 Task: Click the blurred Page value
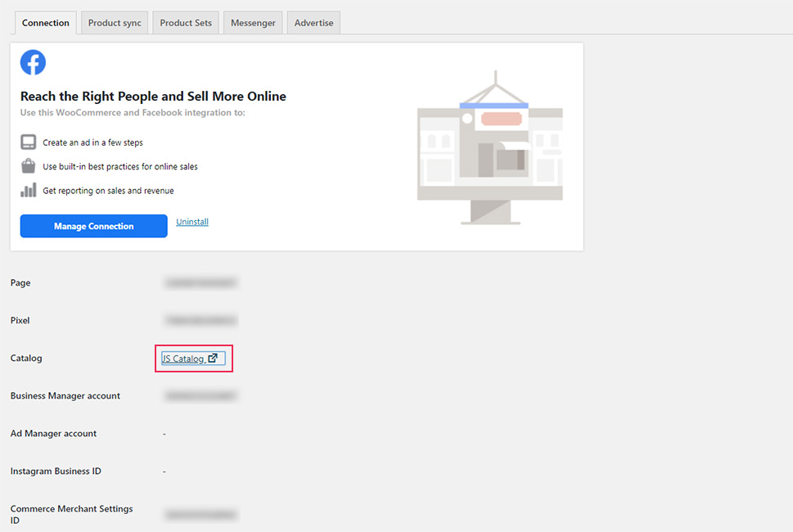click(201, 282)
